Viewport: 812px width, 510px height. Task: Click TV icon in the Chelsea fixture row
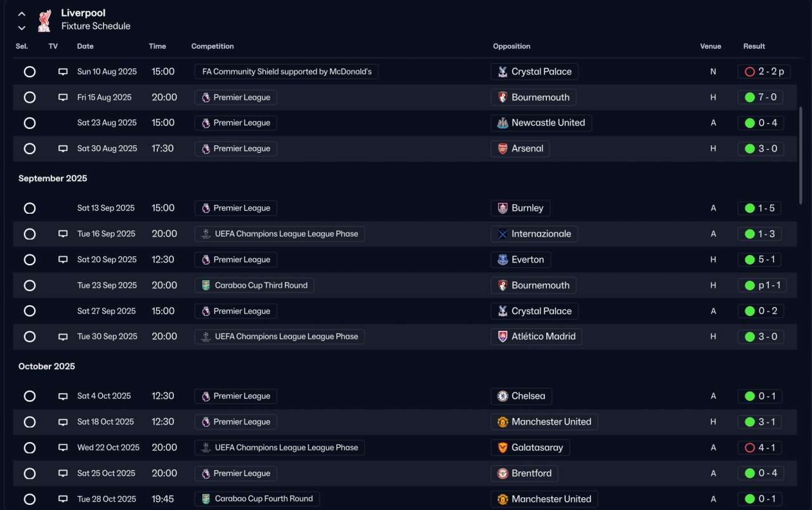tap(63, 396)
